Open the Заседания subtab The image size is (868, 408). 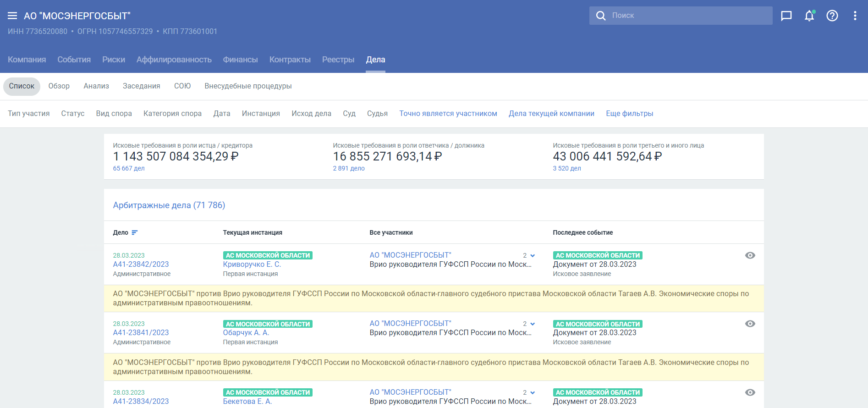pyautogui.click(x=142, y=86)
